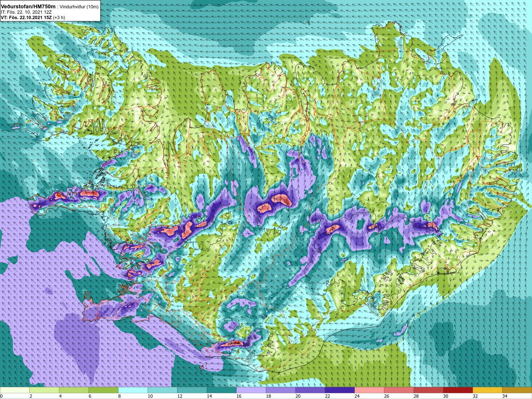Click the legend scale label "28"
The width and height of the screenshot is (532, 399).
pos(416,396)
